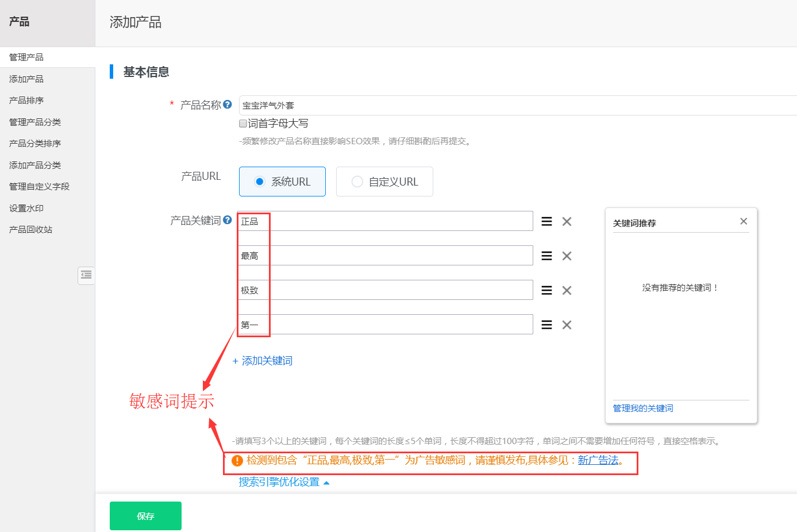797x532 pixels.
Task: Collapse the left sidebar with toggle icon
Action: pyautogui.click(x=86, y=275)
